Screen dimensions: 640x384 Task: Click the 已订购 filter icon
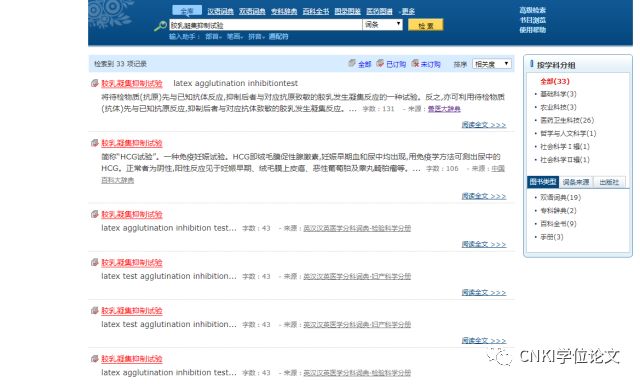[x=380, y=63]
